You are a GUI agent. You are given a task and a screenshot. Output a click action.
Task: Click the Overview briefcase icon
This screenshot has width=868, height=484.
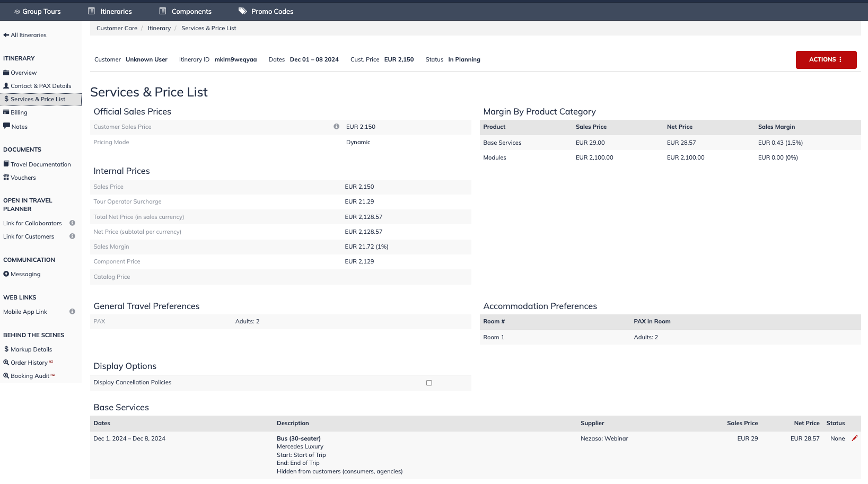pos(6,73)
